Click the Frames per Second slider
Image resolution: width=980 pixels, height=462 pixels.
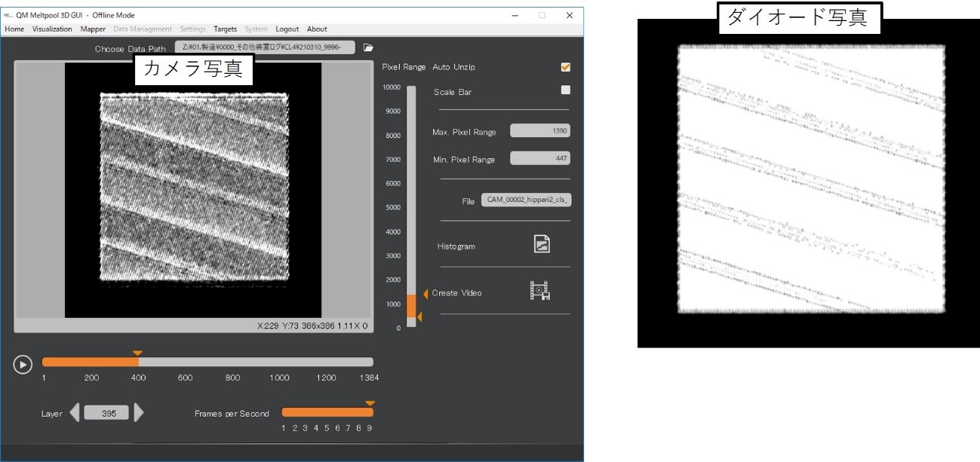[x=327, y=412]
